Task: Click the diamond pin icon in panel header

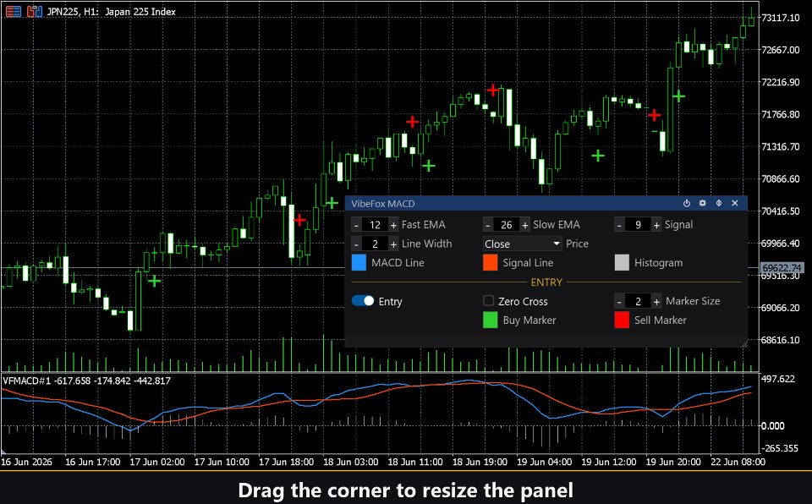Action: [x=719, y=204]
